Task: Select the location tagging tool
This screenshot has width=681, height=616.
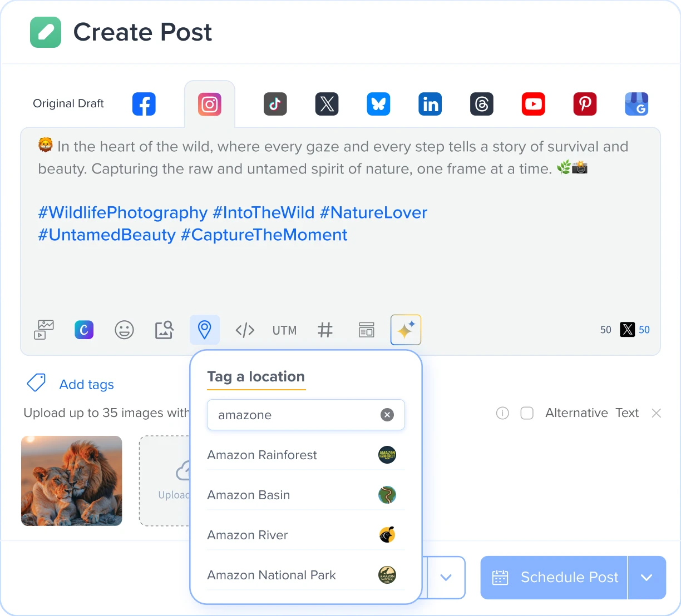Action: (x=205, y=330)
